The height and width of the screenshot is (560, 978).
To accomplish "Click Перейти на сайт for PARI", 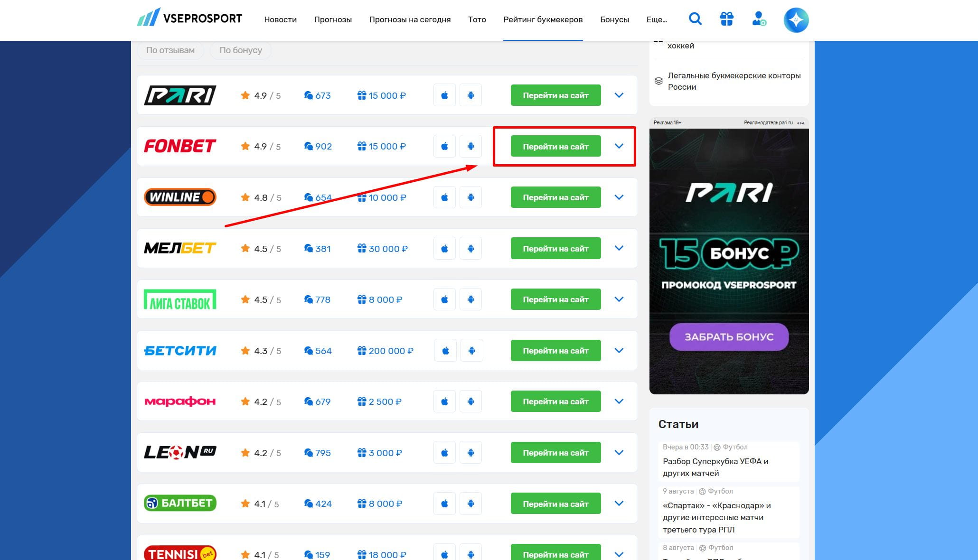I will pos(555,95).
